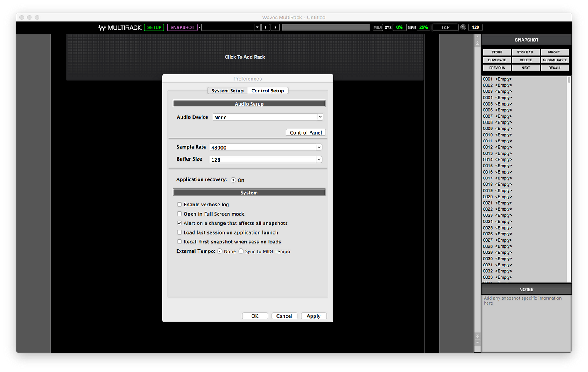Click the Control Panel button

(x=306, y=132)
